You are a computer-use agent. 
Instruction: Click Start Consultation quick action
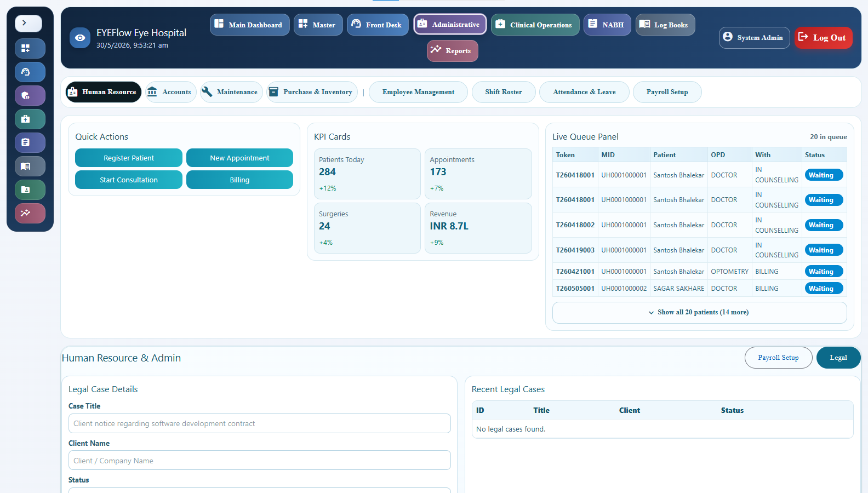point(129,180)
